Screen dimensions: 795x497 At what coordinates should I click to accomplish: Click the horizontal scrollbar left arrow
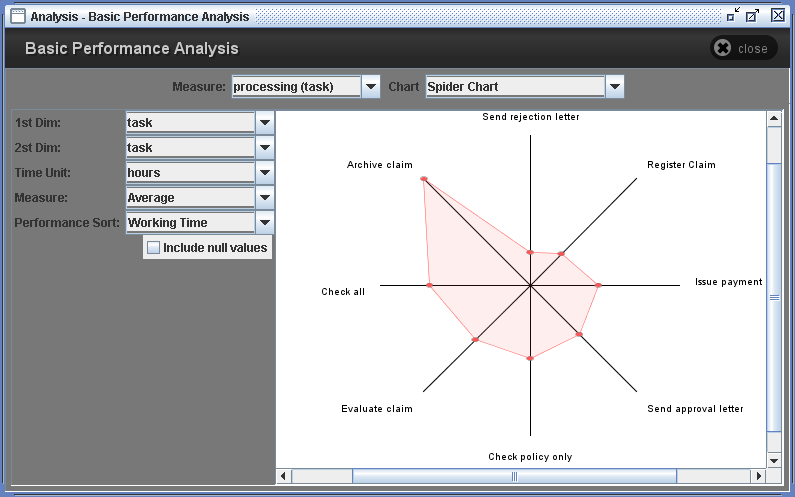tap(284, 476)
